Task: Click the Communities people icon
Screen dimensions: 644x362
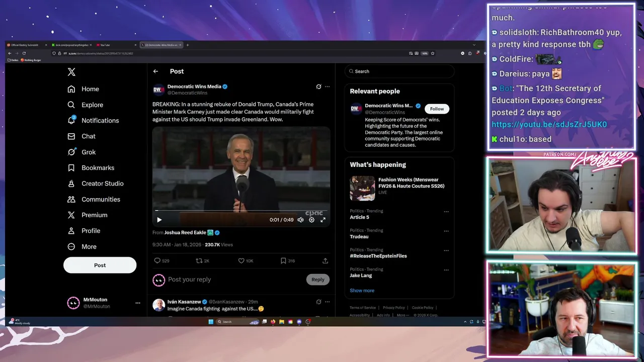Action: click(x=71, y=199)
